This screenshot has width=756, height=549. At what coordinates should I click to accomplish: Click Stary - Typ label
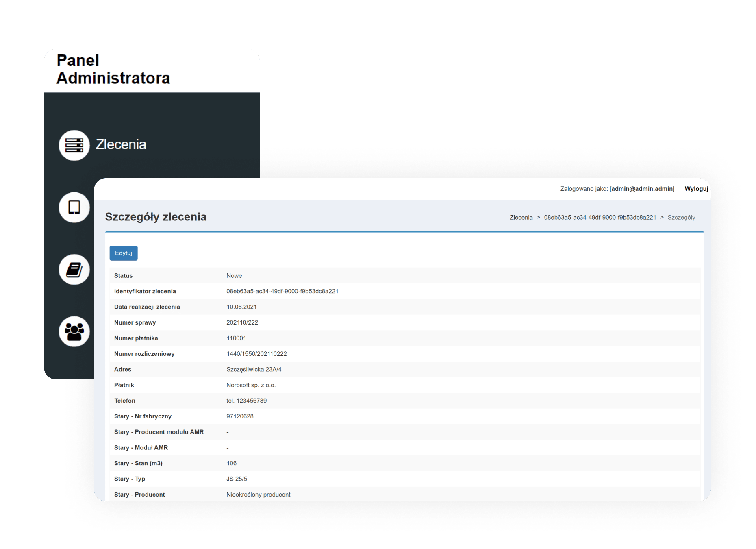[x=130, y=479]
